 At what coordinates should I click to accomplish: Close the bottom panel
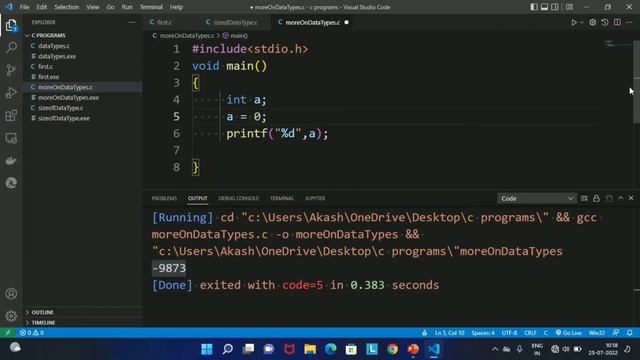(631, 198)
